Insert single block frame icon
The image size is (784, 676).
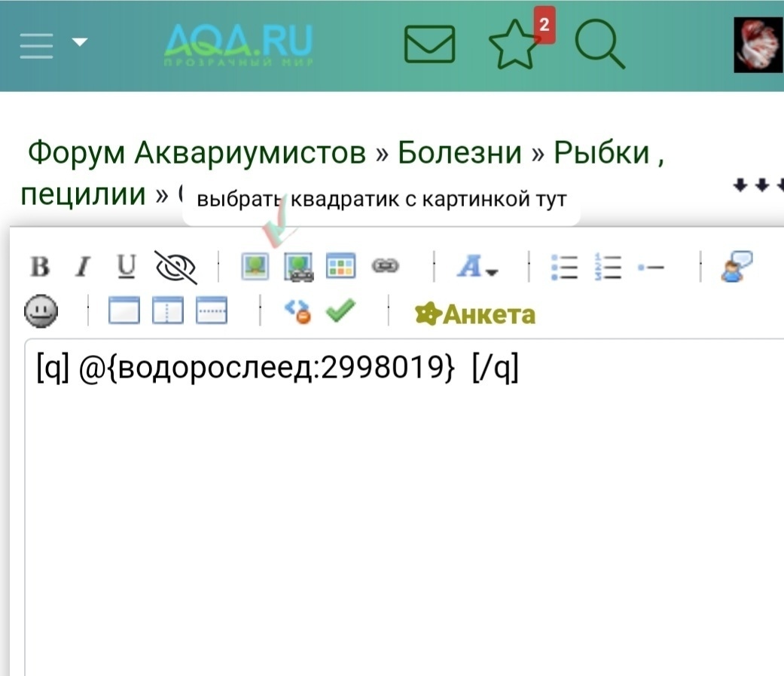point(124,310)
